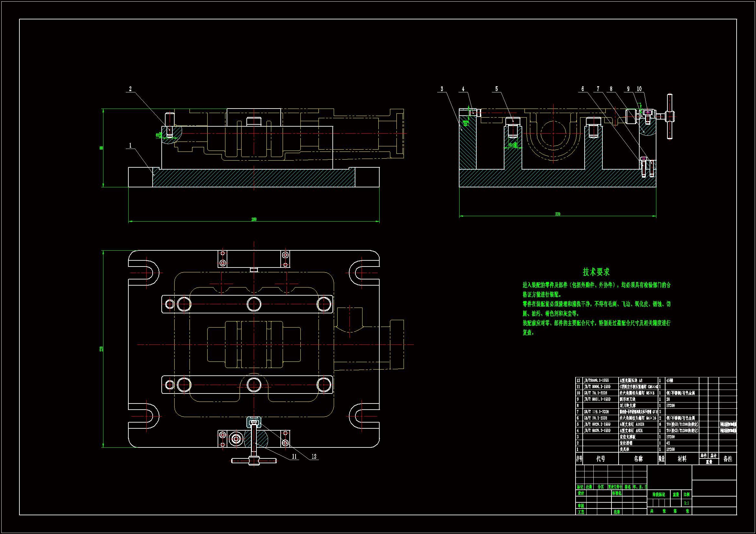Select part callout number 2 label
756x534 pixels.
click(130, 89)
